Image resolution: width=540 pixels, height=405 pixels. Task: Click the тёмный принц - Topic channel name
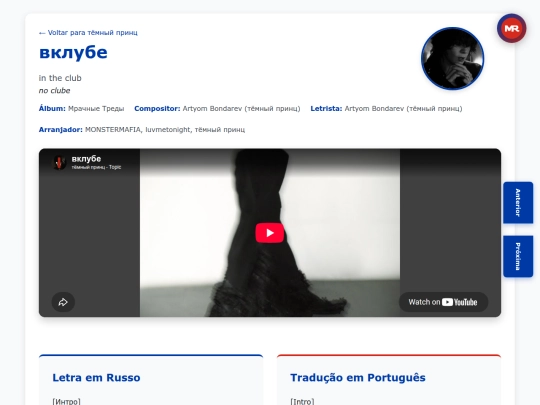(x=96, y=167)
